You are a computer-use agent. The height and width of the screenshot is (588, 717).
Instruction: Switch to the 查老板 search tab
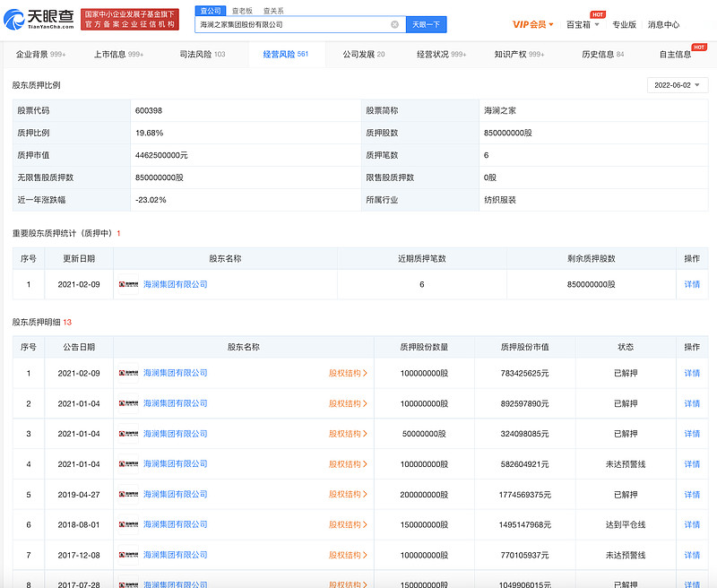click(242, 11)
